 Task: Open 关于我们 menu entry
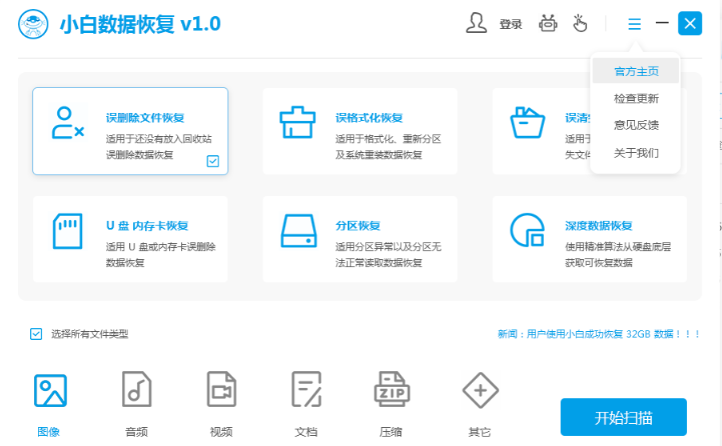[x=635, y=153]
